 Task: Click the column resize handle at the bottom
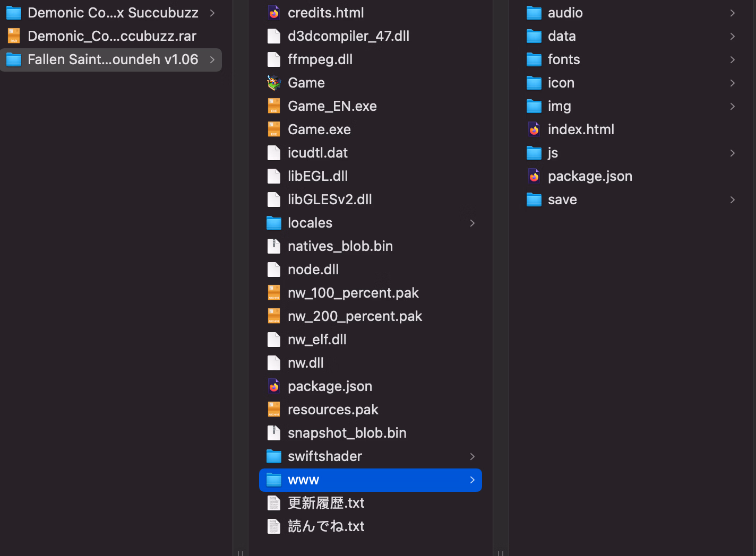pos(240,553)
